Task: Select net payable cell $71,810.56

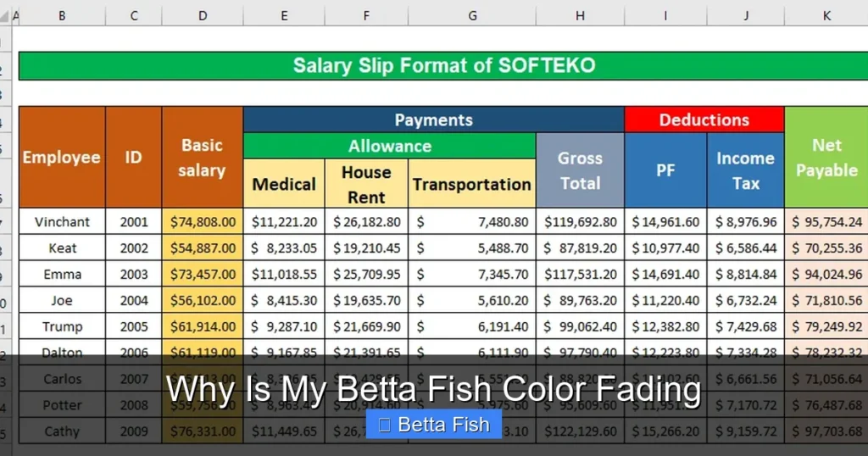Action: pyautogui.click(x=826, y=300)
